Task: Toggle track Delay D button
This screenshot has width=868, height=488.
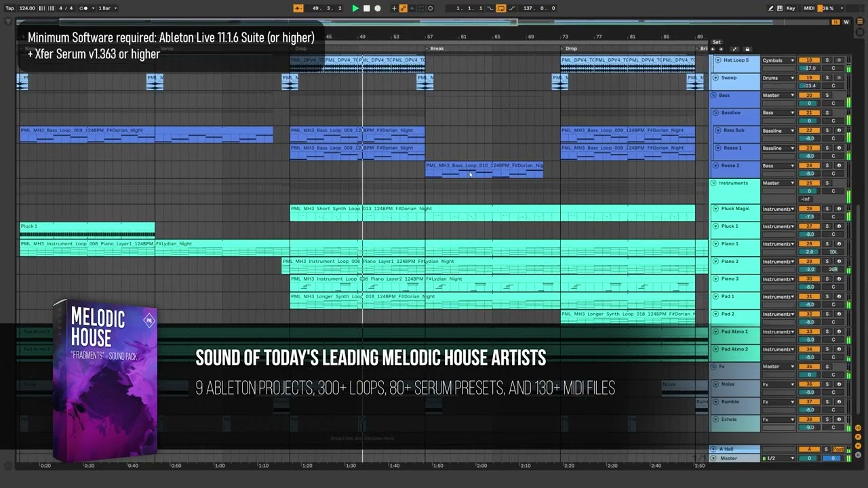Action: (x=858, y=455)
